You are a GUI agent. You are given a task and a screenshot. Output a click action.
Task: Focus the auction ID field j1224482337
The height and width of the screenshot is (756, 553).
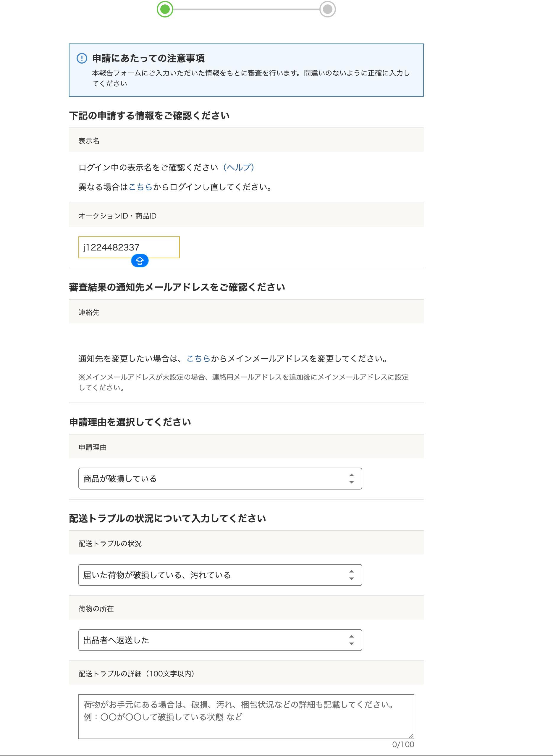(x=129, y=247)
